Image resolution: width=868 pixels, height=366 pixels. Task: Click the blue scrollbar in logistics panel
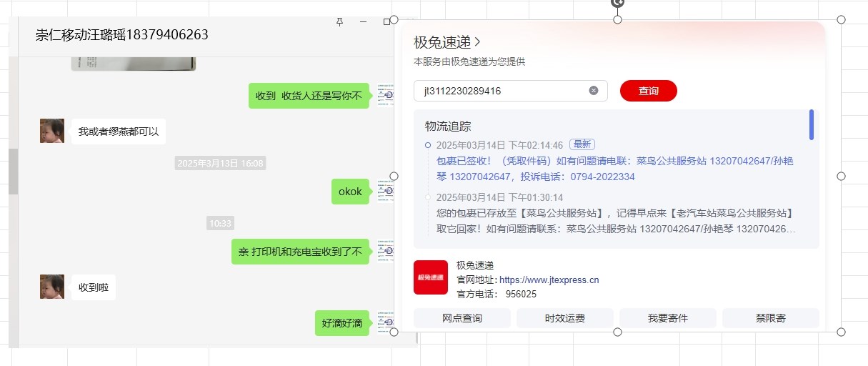coord(812,124)
